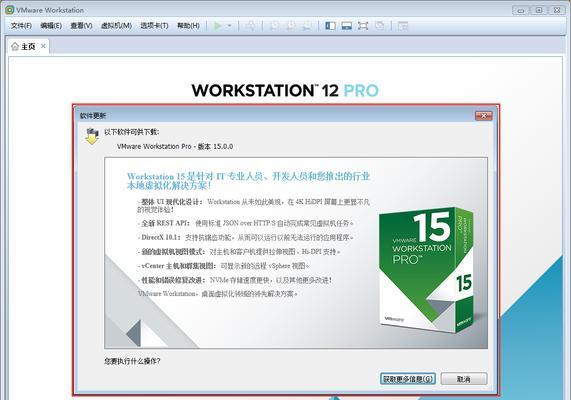Click the download arrow icon in update dialog

click(92, 136)
